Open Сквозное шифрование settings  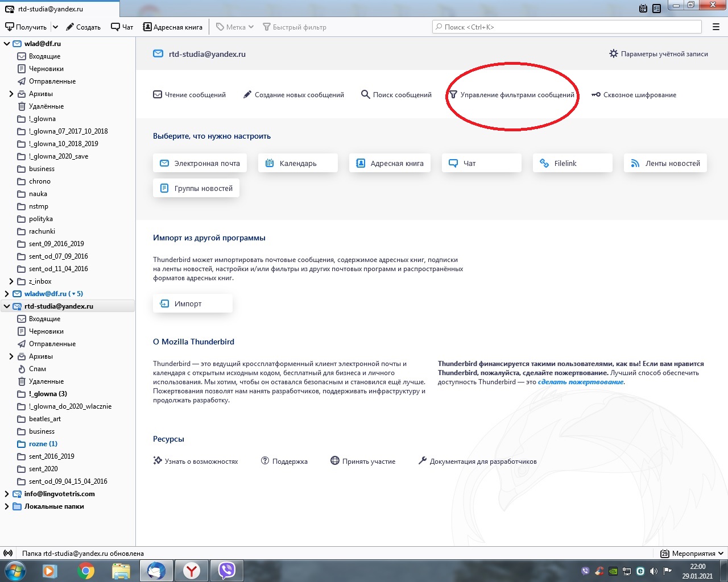point(634,95)
